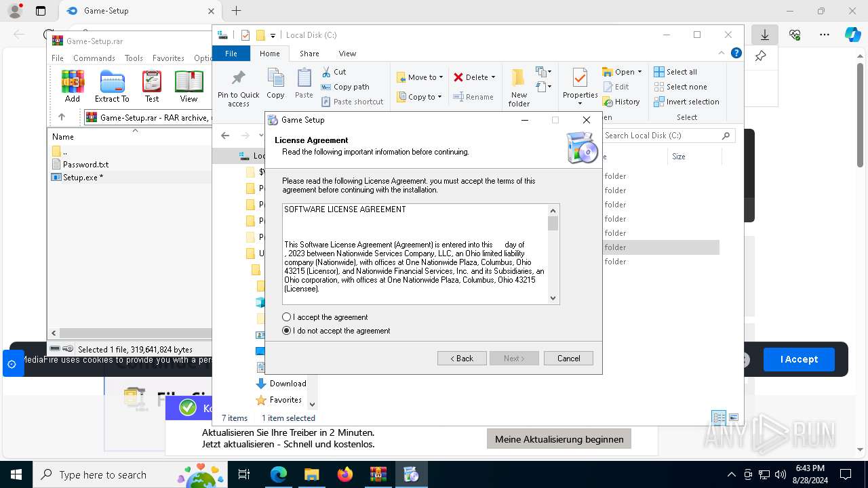Screen dimensions: 868x488
Task: Click Paste shortcut in ribbon
Action: (x=353, y=102)
